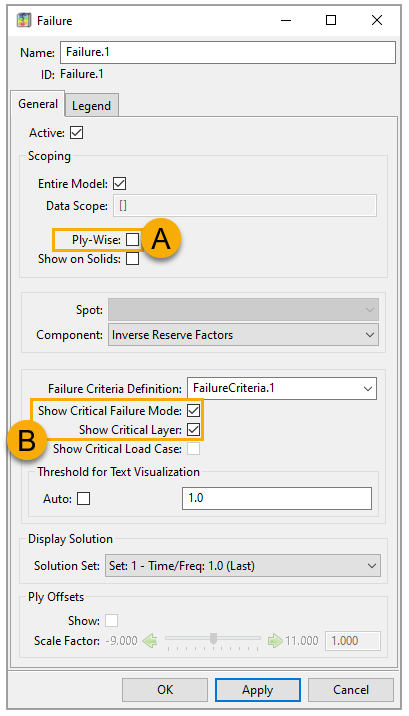The width and height of the screenshot is (409, 716).
Task: Open the Component dropdown
Action: point(243,335)
